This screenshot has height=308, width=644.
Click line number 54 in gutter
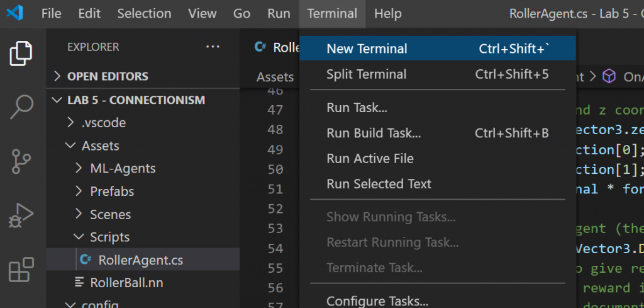275,248
